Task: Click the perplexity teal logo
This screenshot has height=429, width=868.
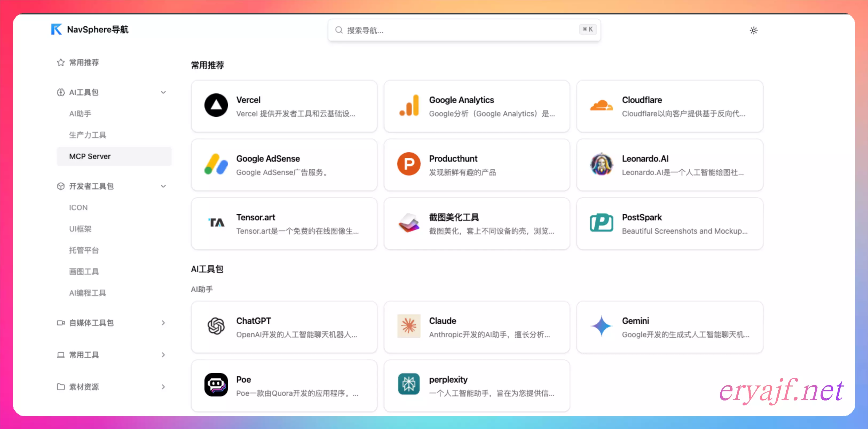Action: (409, 384)
